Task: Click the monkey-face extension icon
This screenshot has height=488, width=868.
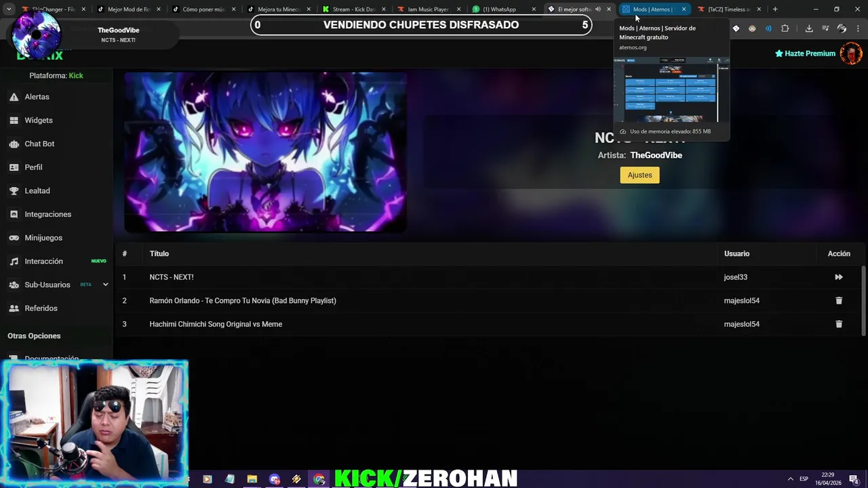Action: 752,28
